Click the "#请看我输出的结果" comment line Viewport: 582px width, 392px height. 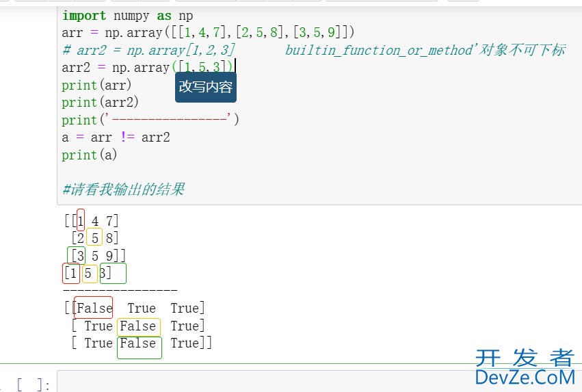click(123, 190)
